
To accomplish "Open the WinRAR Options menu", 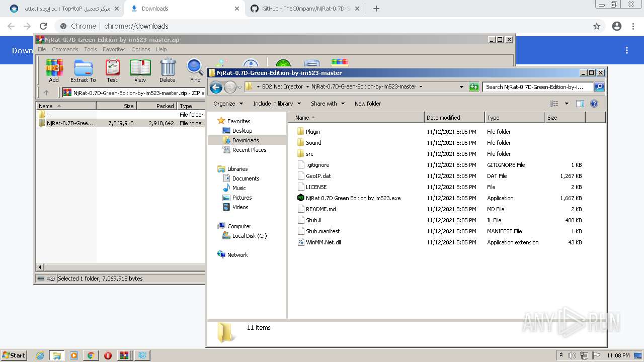I will click(x=141, y=49).
